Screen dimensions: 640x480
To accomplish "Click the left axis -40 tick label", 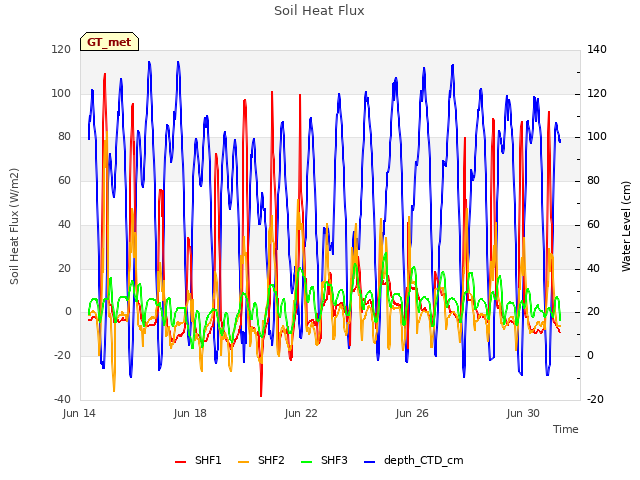I will click(x=62, y=399).
